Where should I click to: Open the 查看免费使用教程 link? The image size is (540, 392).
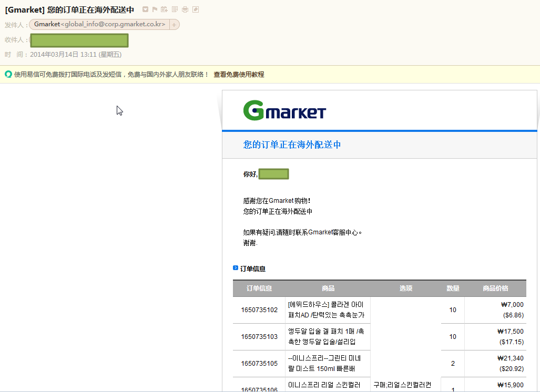click(x=239, y=74)
